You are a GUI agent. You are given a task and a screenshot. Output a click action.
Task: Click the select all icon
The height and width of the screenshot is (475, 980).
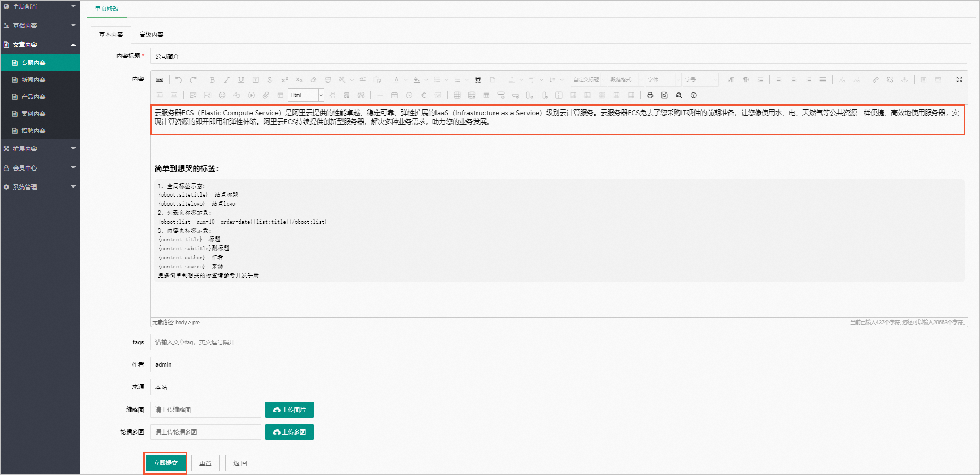[x=478, y=80]
